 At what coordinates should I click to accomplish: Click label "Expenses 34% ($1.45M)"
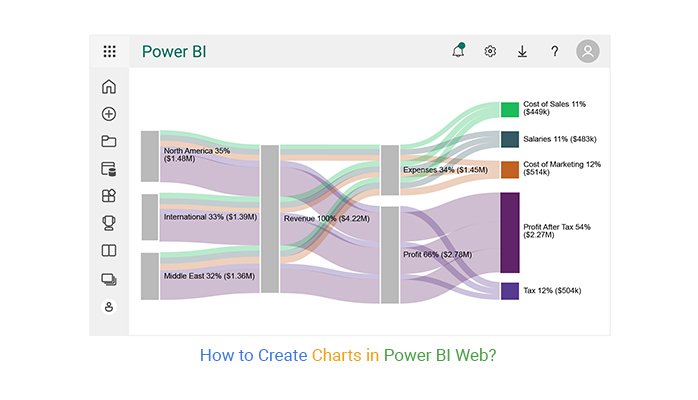[445, 170]
